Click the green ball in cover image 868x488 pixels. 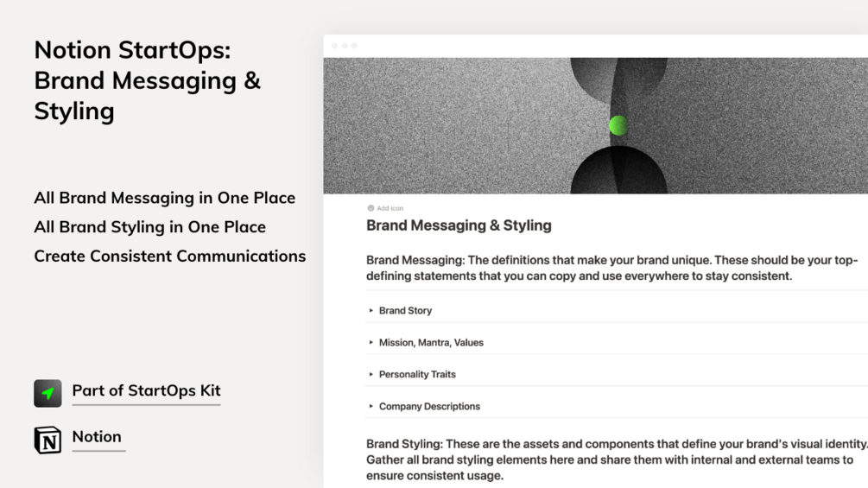click(618, 125)
